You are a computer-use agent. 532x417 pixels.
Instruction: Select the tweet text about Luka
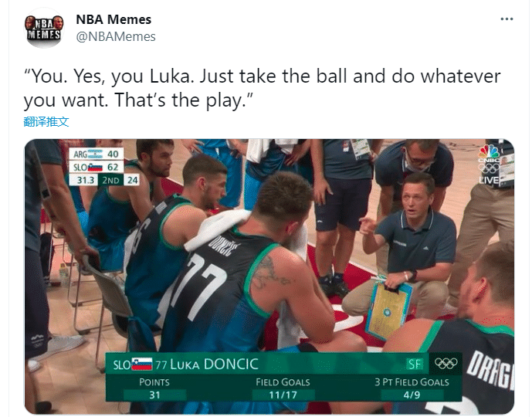point(262,88)
